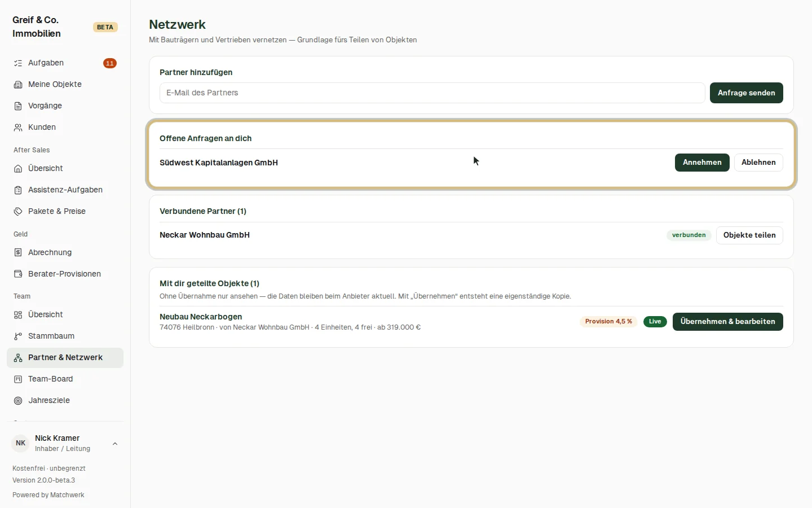The image size is (812, 508).
Task: Focus the E-Mail des Partners field
Action: point(432,93)
